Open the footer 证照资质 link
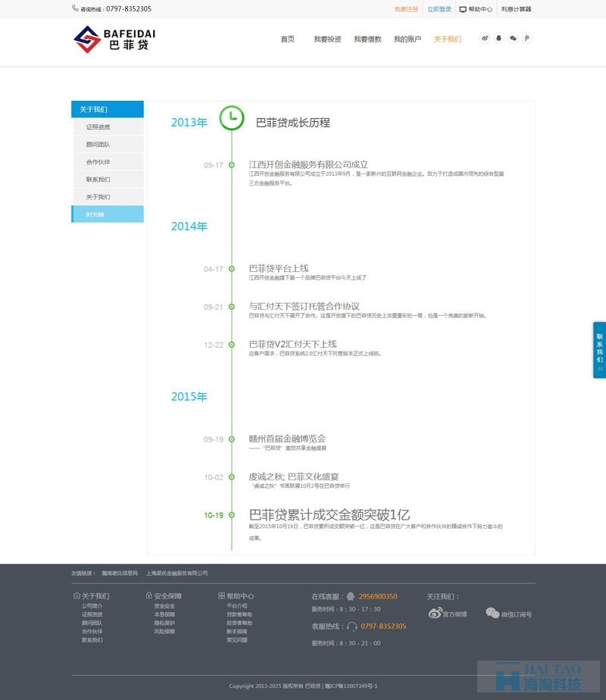606x700 pixels. coord(92,614)
